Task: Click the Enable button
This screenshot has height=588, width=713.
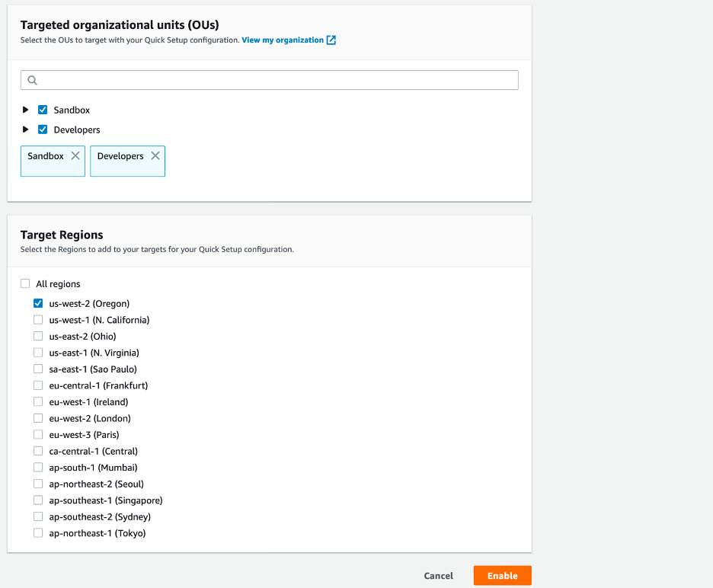Action: point(502,575)
